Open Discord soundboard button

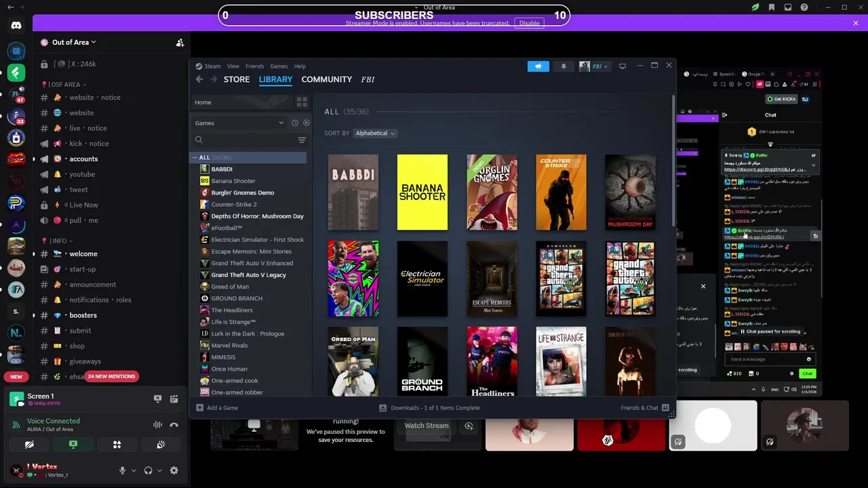[x=161, y=445]
